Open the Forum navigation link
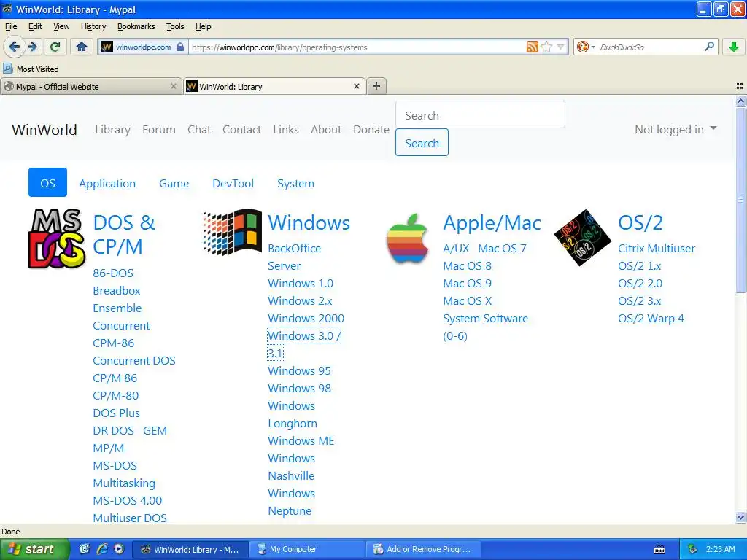The height and width of the screenshot is (560, 747). (158, 130)
